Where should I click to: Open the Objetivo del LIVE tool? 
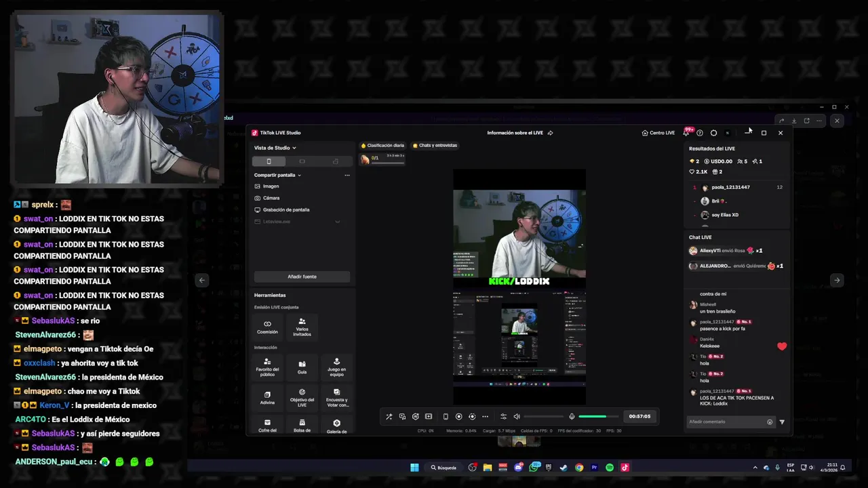pyautogui.click(x=302, y=397)
